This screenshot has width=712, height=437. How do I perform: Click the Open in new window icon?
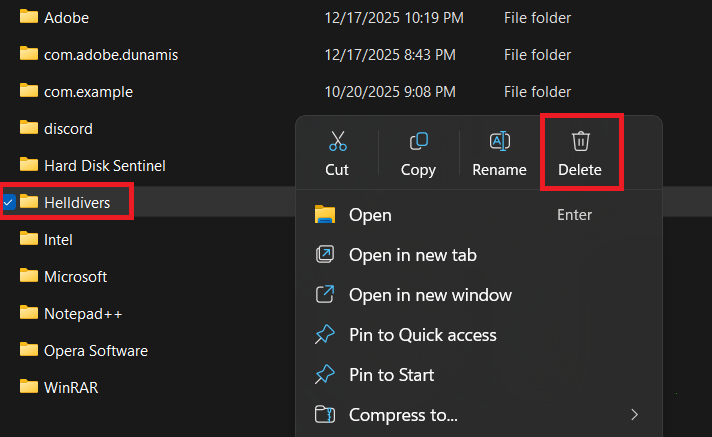324,295
